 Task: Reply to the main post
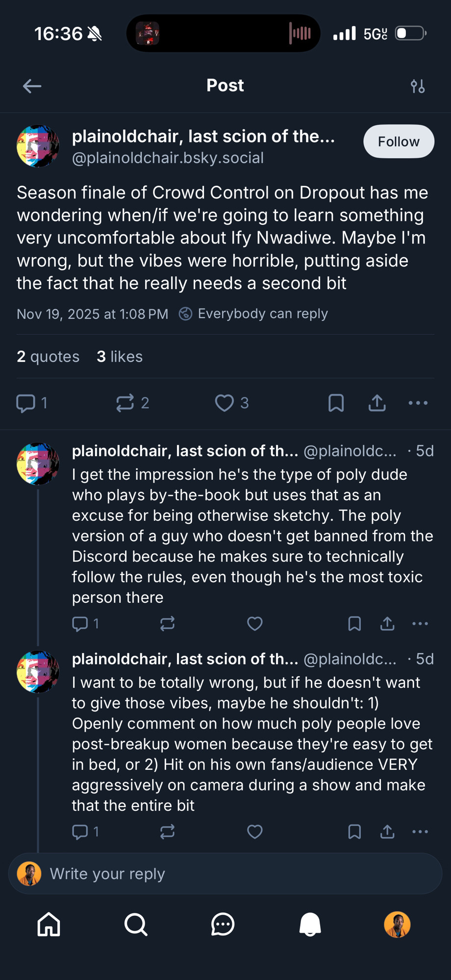26,403
